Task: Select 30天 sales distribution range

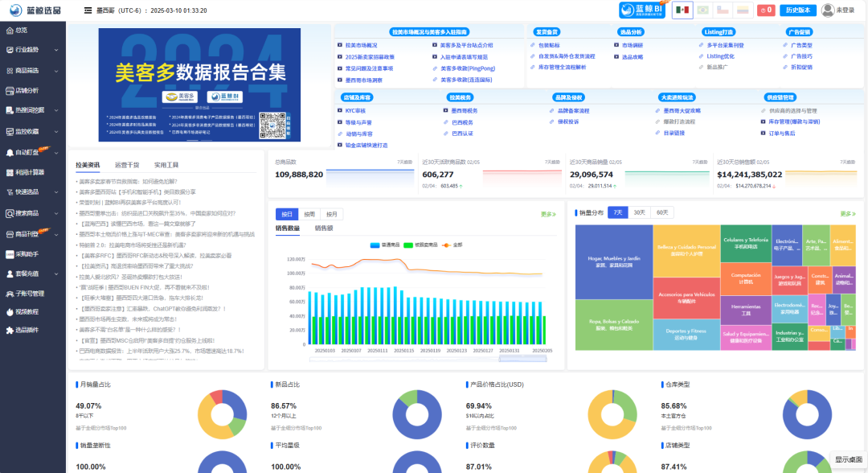Action: (640, 212)
